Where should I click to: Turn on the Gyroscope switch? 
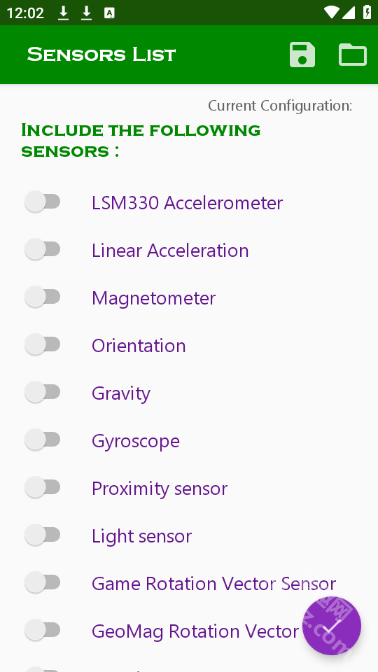(x=42, y=440)
